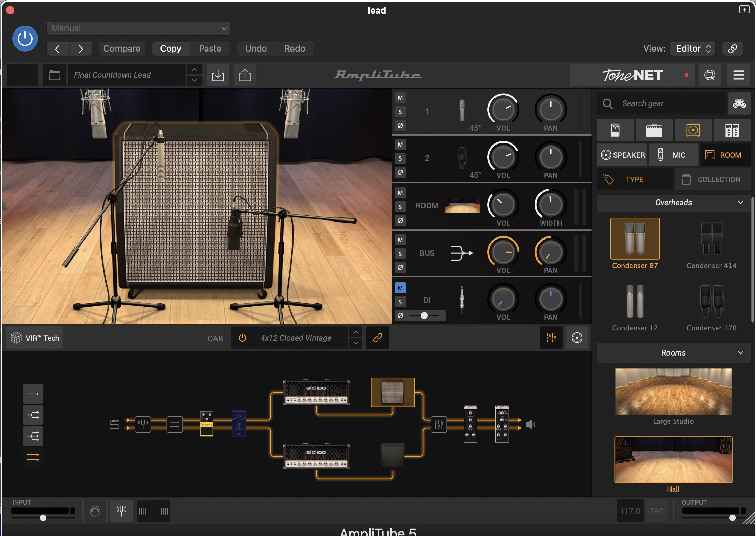The width and height of the screenshot is (756, 536).
Task: Open the speaker view circle icon
Action: [x=577, y=338]
